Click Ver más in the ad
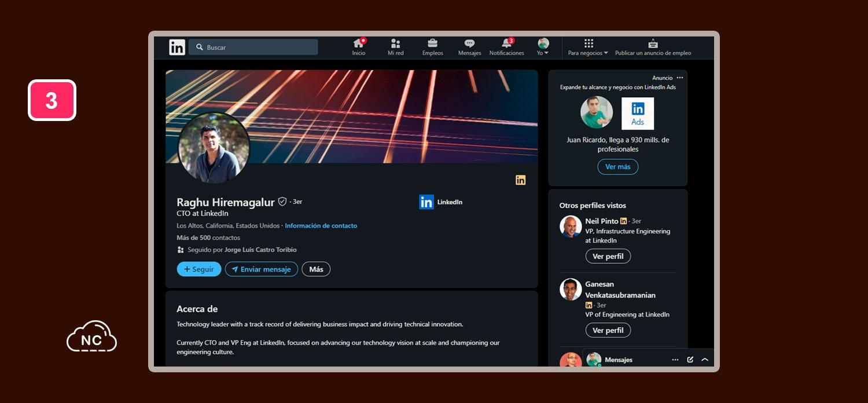The image size is (868, 403). pyautogui.click(x=617, y=167)
